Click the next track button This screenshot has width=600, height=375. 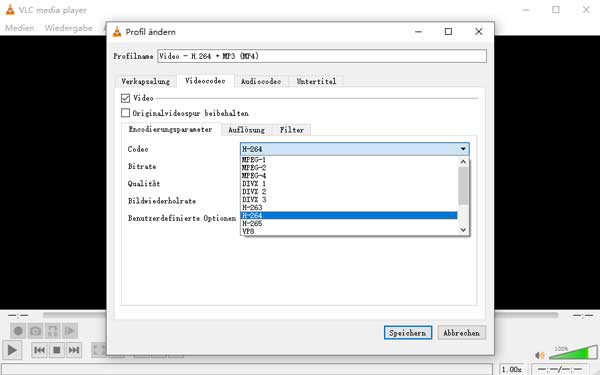pyautogui.click(x=73, y=350)
